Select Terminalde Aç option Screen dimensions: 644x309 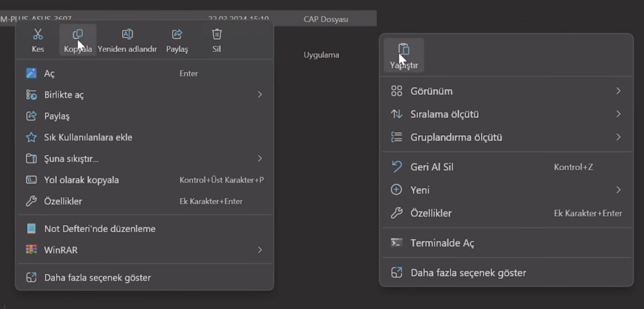point(442,243)
